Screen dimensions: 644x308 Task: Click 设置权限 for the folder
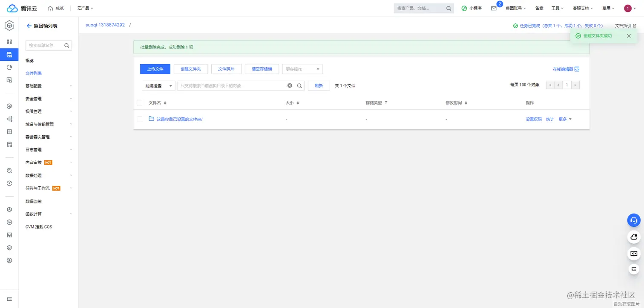coord(534,119)
